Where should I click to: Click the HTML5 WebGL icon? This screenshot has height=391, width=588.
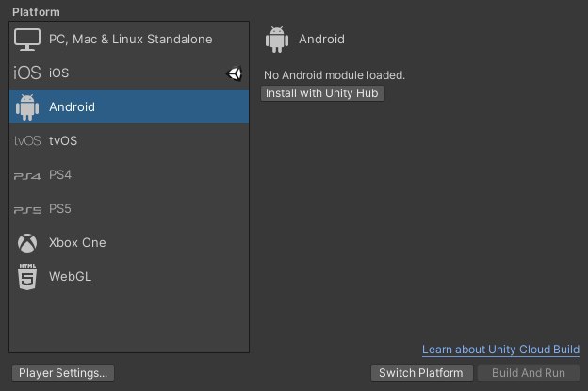pyautogui.click(x=27, y=277)
